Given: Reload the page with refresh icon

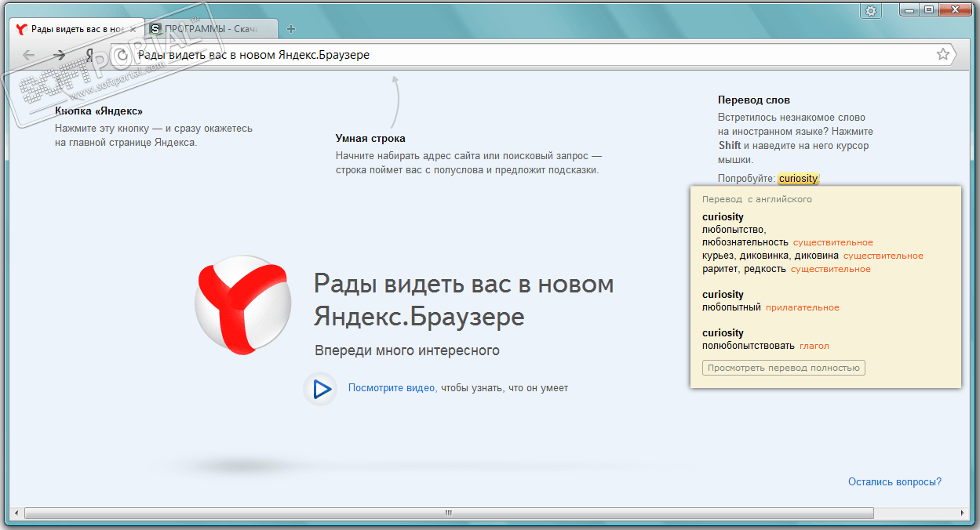Looking at the screenshot, I should 122,55.
